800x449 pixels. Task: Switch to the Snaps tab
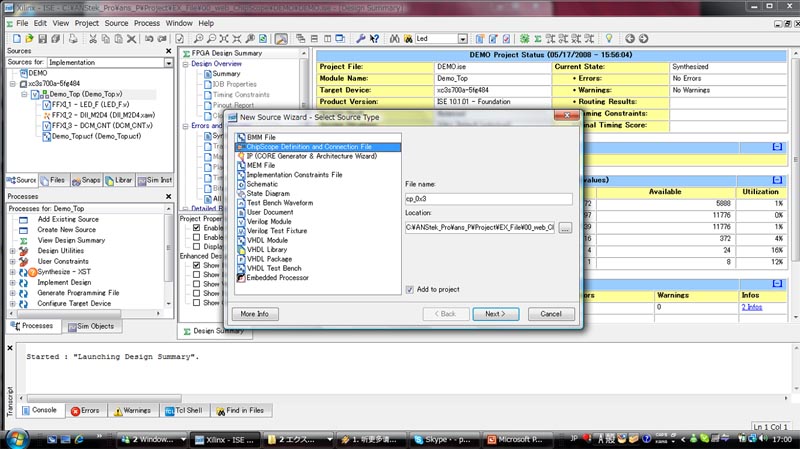click(86, 181)
